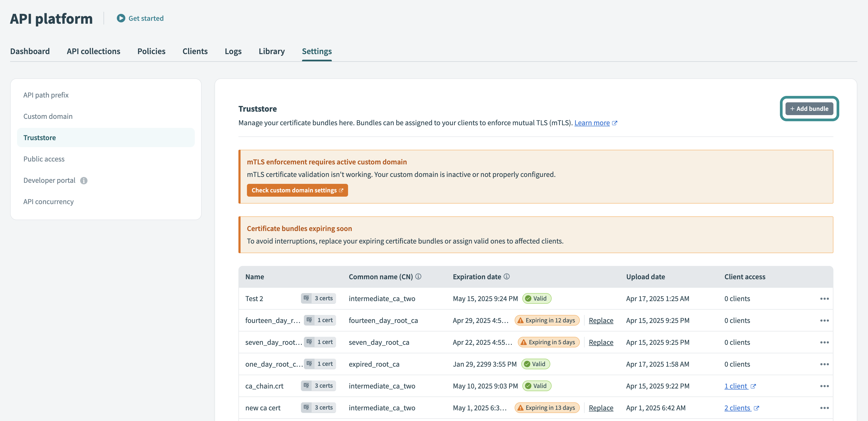Switch to the API collections tab
Image resolution: width=868 pixels, height=421 pixels.
[x=93, y=51]
